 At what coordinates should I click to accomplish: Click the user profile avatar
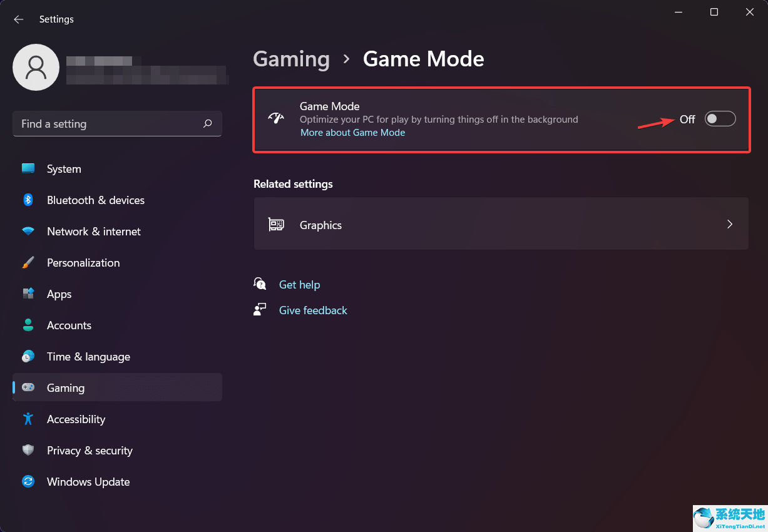point(36,67)
